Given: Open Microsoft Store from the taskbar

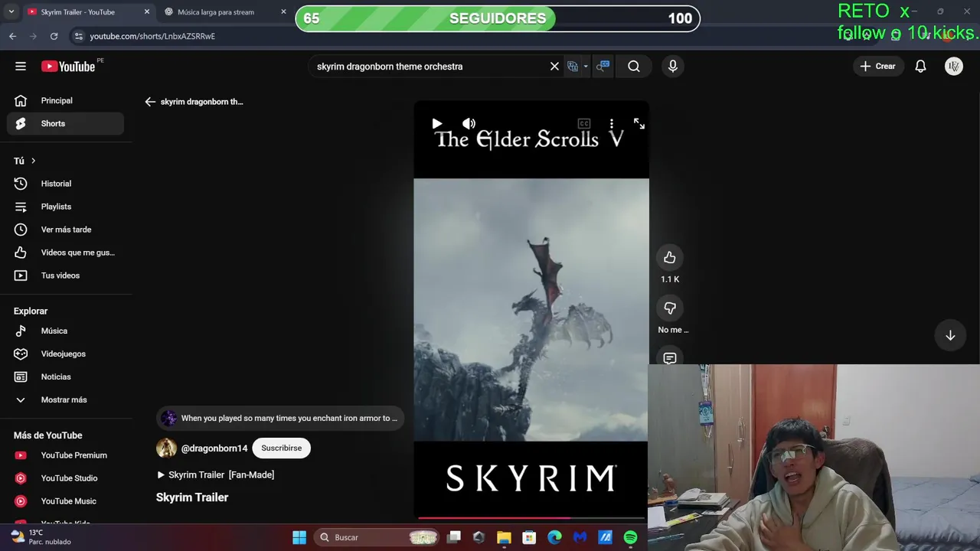Looking at the screenshot, I should [x=529, y=537].
